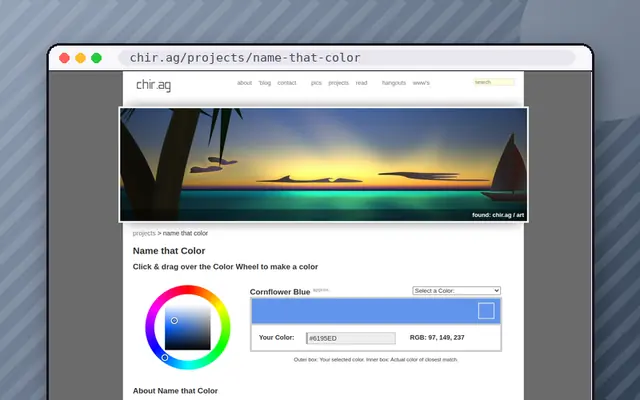Open the pics nav link
Screen dimensions: 640x400
tap(316, 83)
